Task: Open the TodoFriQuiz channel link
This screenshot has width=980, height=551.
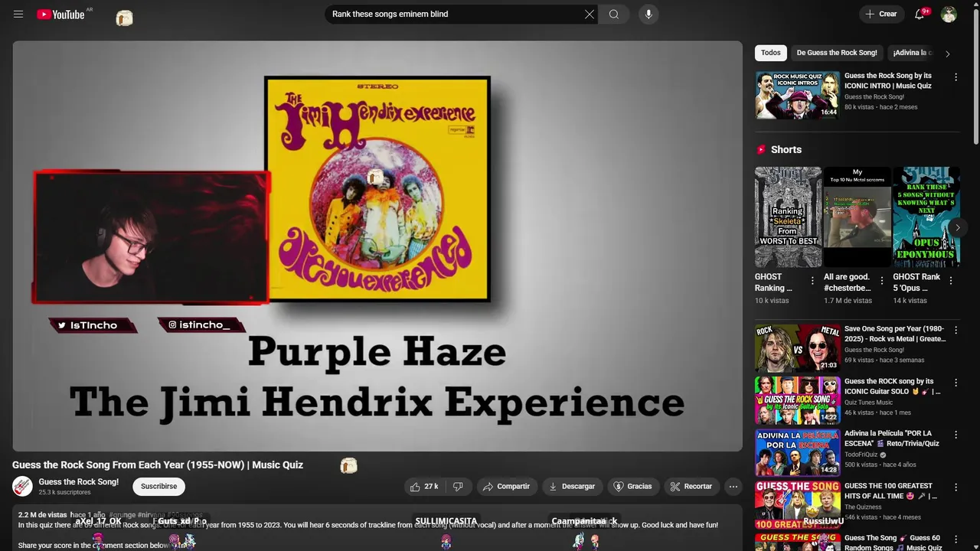Action: click(861, 455)
